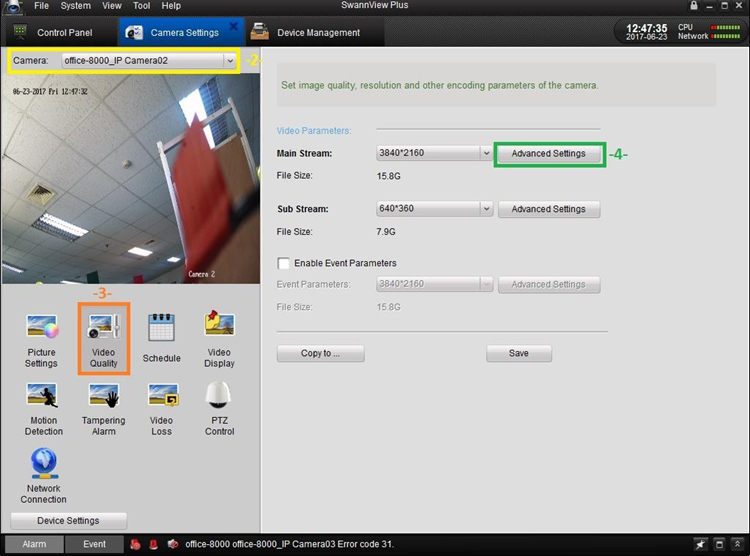This screenshot has width=750, height=556.
Task: Click the window restore icon in status bar
Action: point(719,544)
